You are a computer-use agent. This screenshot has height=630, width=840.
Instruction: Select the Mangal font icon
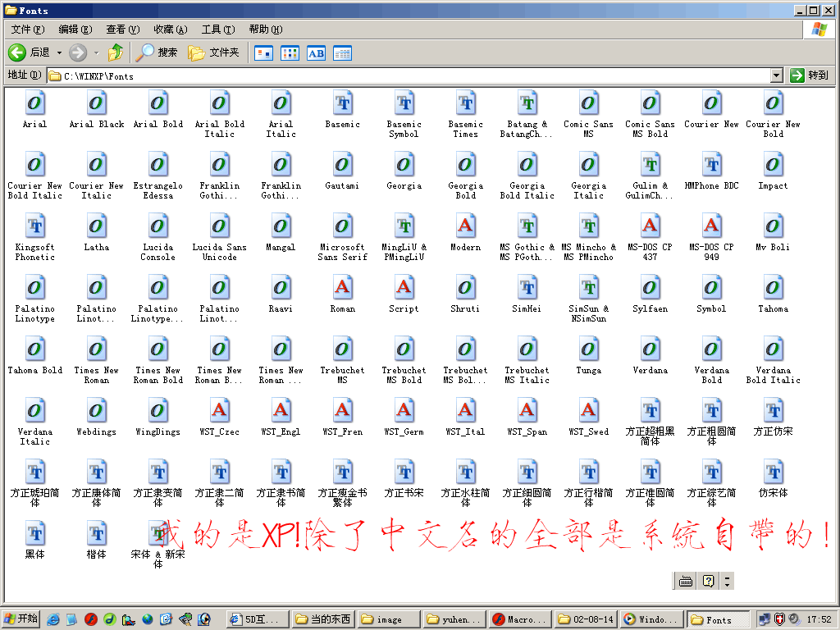click(281, 226)
